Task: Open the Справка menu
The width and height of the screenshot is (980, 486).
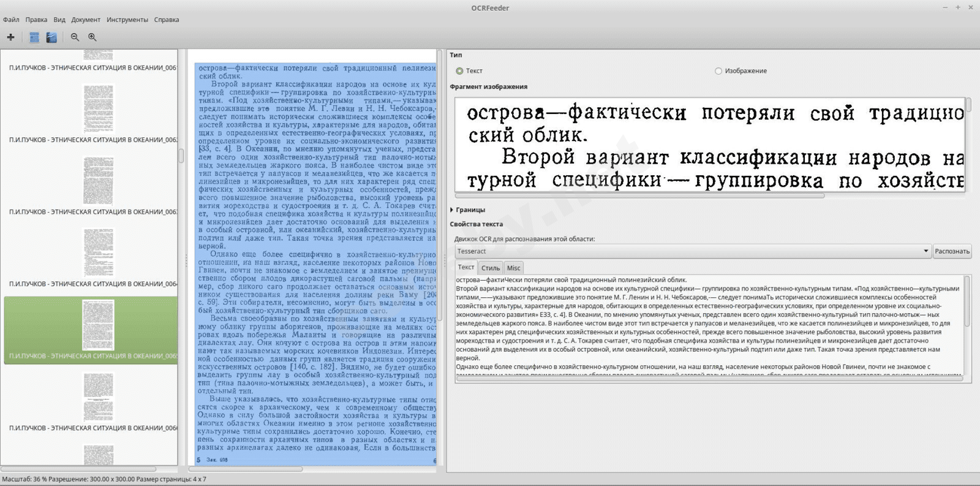Action: tap(167, 20)
